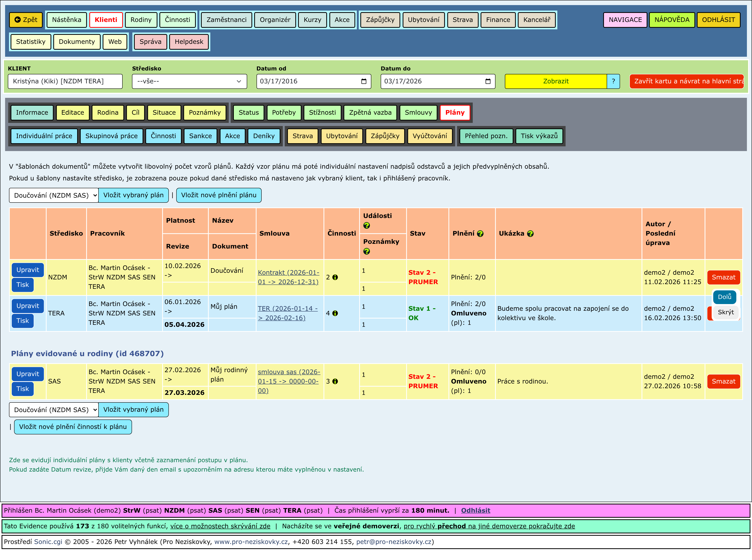752x560 pixels.
Task: Click the help icon under Poznámky header
Action: (366, 251)
